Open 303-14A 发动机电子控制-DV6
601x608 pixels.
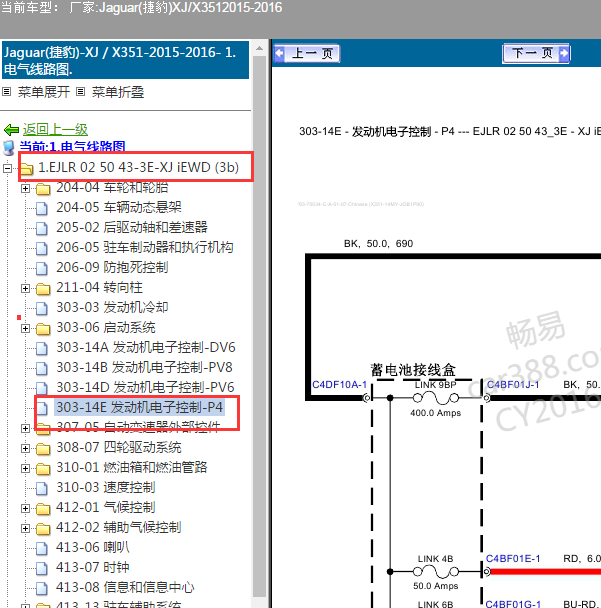pos(146,347)
